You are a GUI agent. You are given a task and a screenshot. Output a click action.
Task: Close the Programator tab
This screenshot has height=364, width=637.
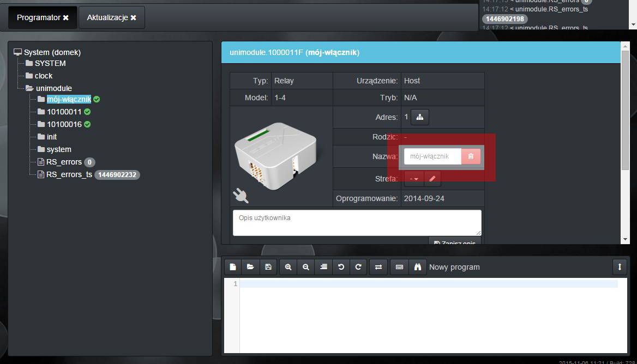coord(66,18)
